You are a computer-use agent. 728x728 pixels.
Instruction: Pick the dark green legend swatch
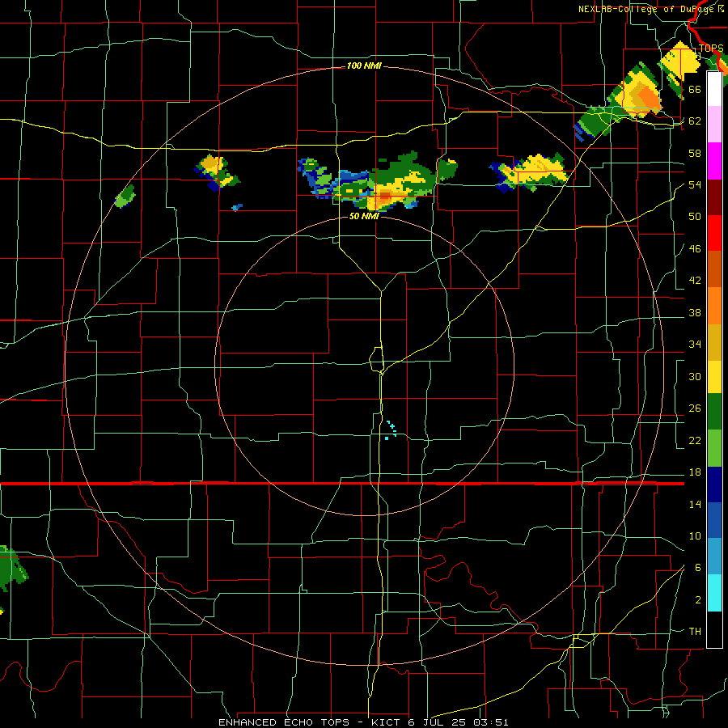tap(714, 412)
